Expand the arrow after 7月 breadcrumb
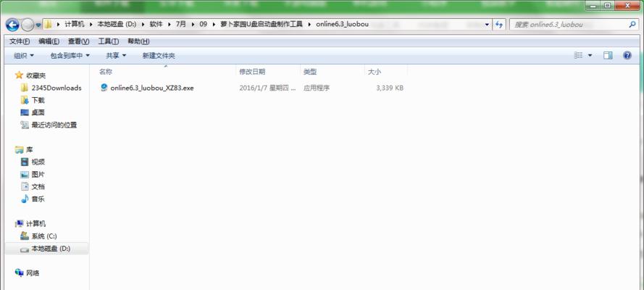Image resolution: width=644 pixels, height=290 pixels. pos(193,24)
